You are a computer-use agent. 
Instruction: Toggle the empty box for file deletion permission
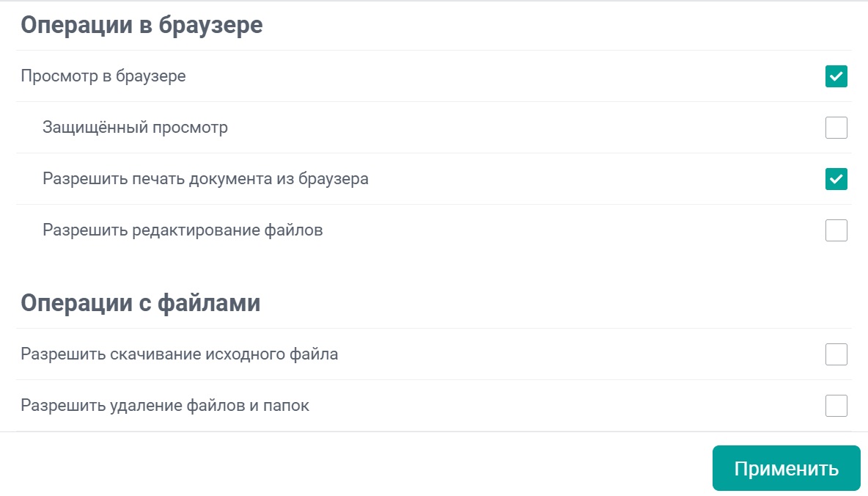[x=836, y=406]
